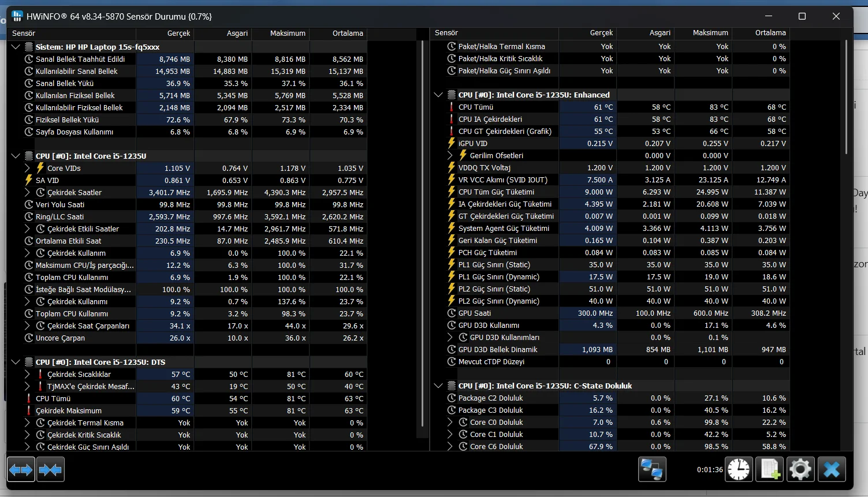The image size is (868, 497).
Task: Click the clock icon beside Mevcut cTDP Düzeyi
Action: pyautogui.click(x=452, y=361)
